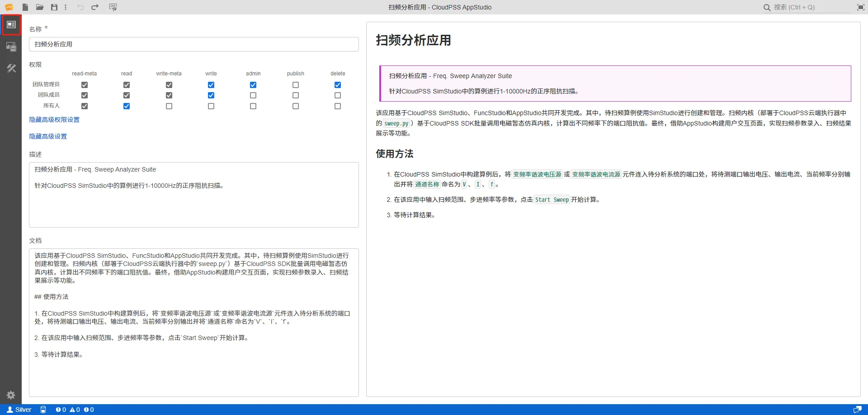868x415 pixels.
Task: Click inside the 文档 document text area
Action: point(194,322)
